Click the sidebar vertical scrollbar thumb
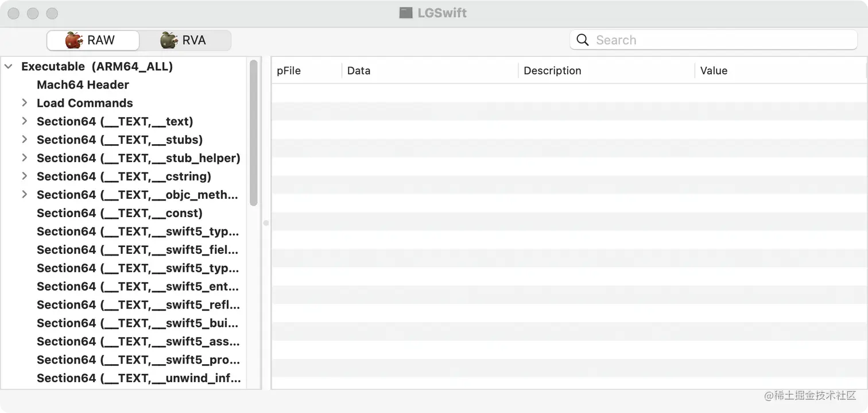868x413 pixels. tap(254, 133)
